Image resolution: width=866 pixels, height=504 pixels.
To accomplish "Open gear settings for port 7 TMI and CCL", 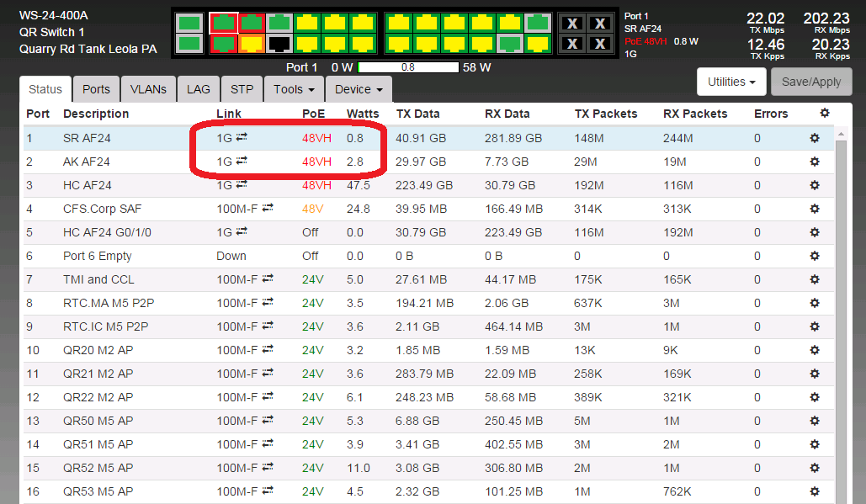I will (x=814, y=279).
